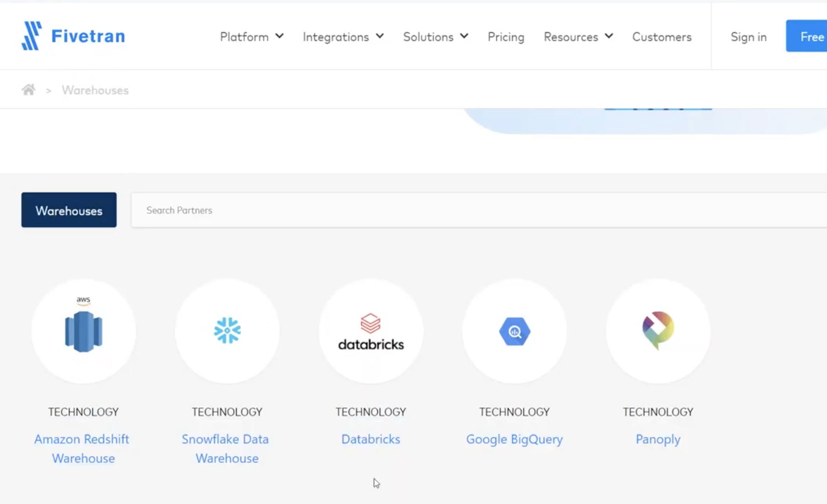This screenshot has width=827, height=504.
Task: Click TECHNOLOGY label above Databricks link
Action: coord(371,412)
